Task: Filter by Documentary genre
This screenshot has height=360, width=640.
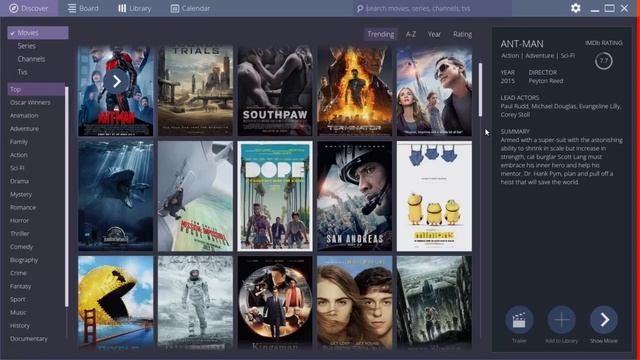Action: 29,339
